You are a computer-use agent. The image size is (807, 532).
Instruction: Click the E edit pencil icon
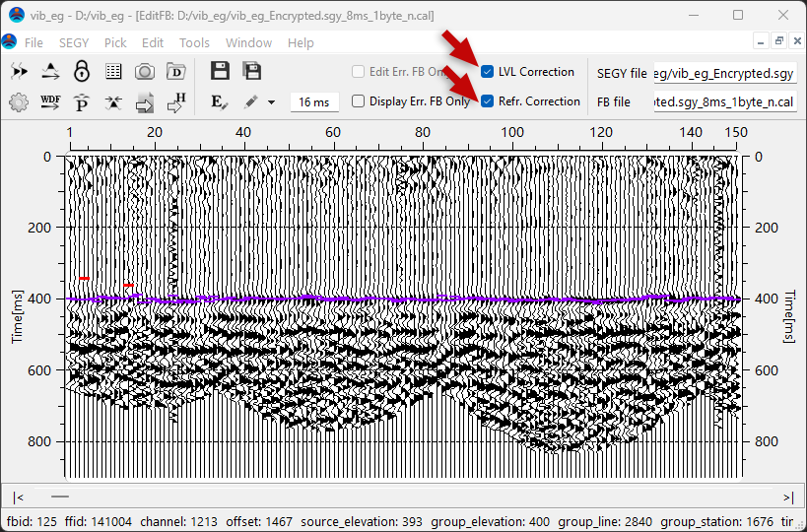(219, 101)
